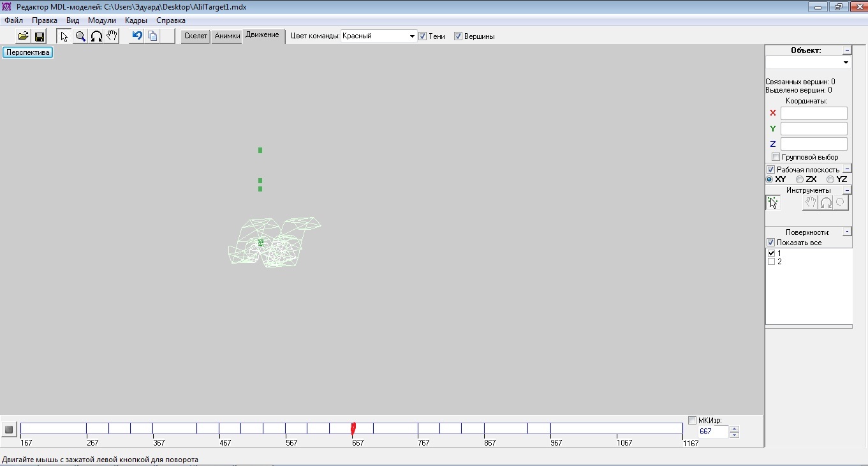This screenshot has height=466, width=868.
Task: Enable surface 2 checkbox
Action: coord(772,262)
